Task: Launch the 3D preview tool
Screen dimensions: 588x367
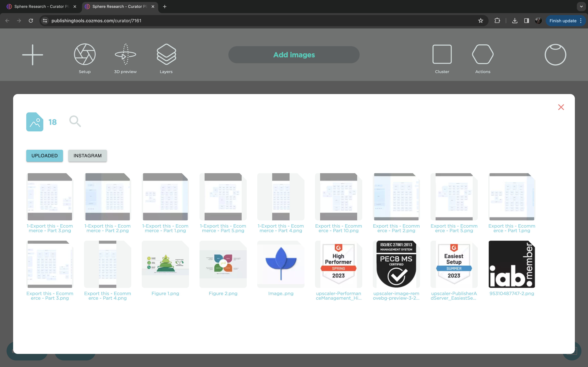Action: pos(125,54)
